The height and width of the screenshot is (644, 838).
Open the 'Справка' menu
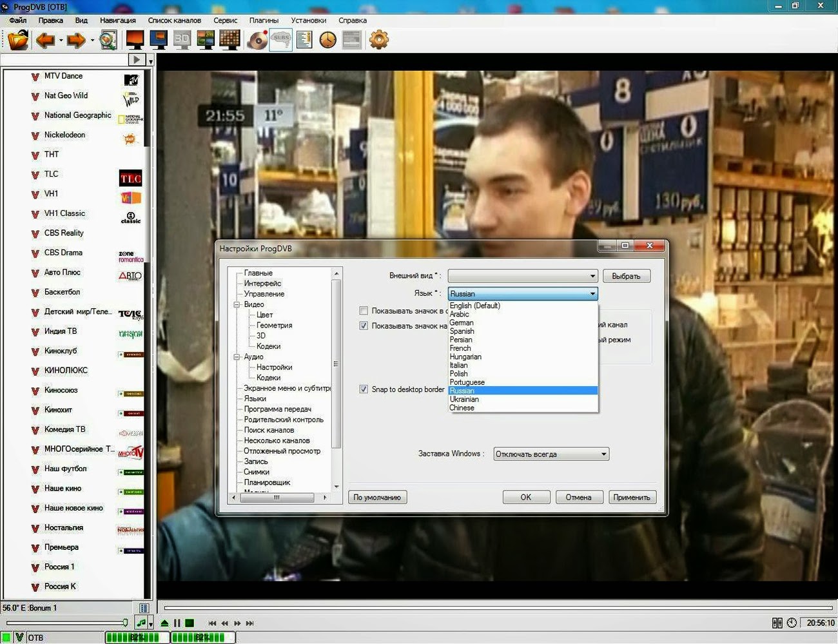click(x=353, y=20)
